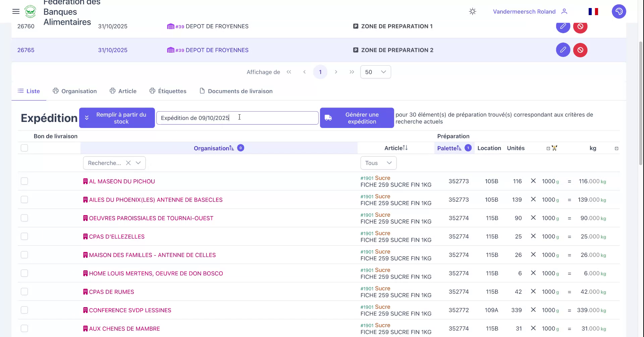Open the Tous article filter dropdown
Viewport: 644px width, 337px height.
coord(378,163)
